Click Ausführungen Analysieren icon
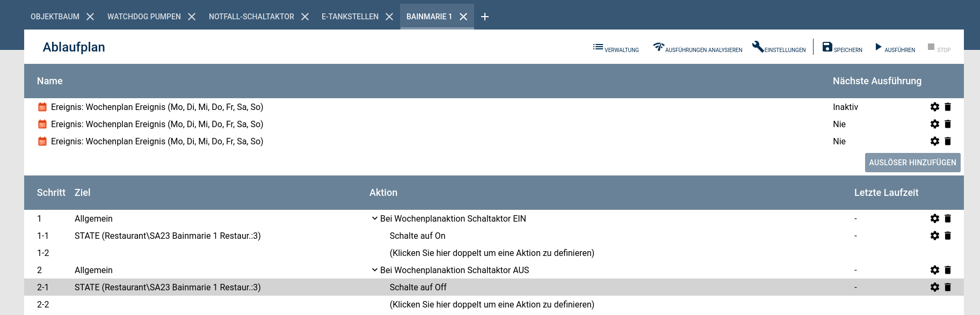 [658, 47]
